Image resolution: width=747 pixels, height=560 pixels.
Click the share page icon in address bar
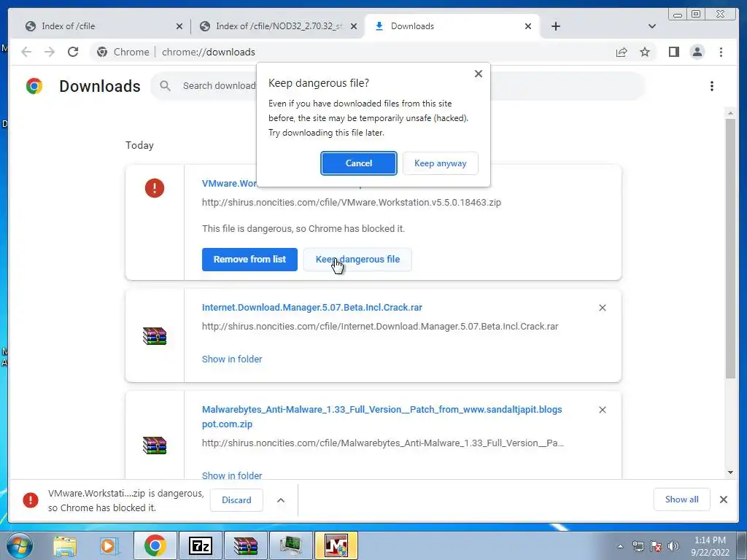click(x=622, y=52)
